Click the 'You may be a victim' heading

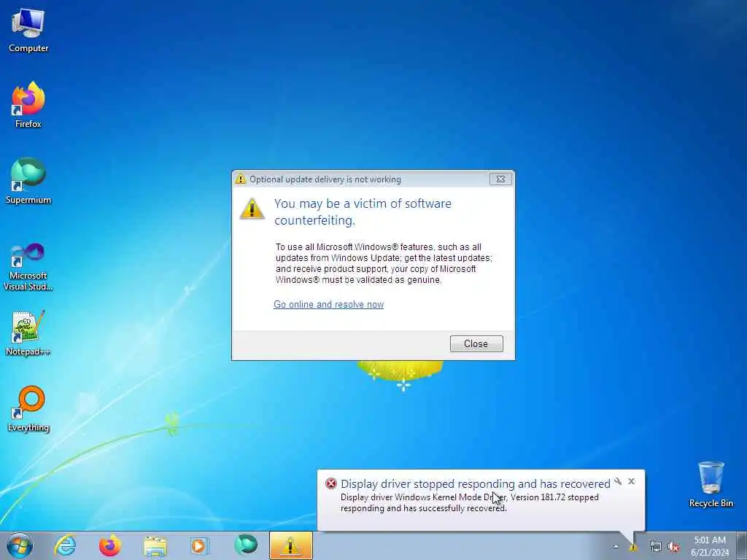point(363,212)
